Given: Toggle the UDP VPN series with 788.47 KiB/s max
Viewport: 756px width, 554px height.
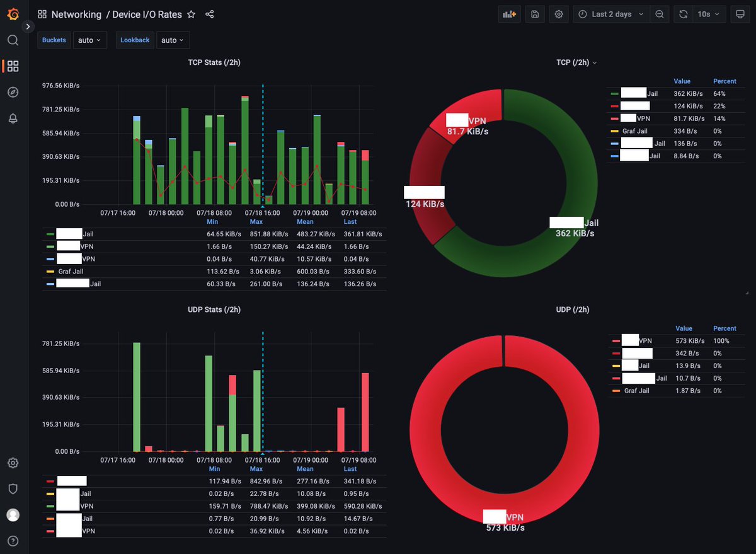Looking at the screenshot, I should coord(74,506).
